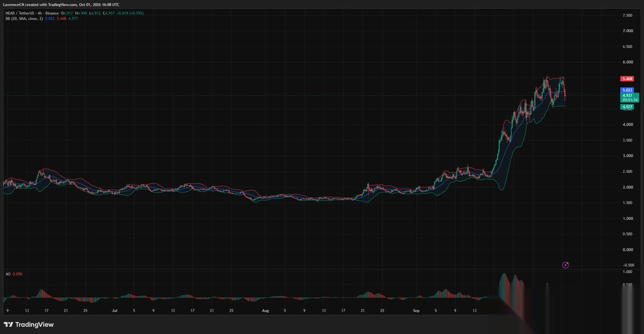Click the AO value 0.090

tap(17, 274)
